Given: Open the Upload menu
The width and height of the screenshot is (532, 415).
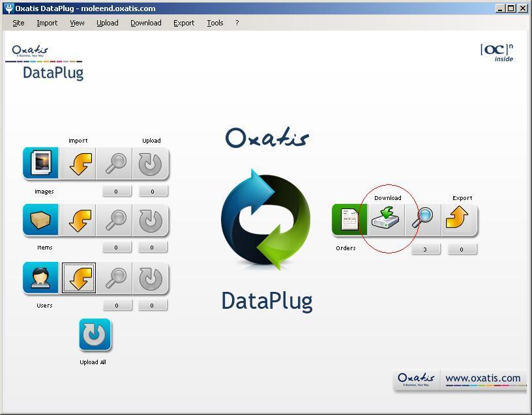Looking at the screenshot, I should [108, 23].
